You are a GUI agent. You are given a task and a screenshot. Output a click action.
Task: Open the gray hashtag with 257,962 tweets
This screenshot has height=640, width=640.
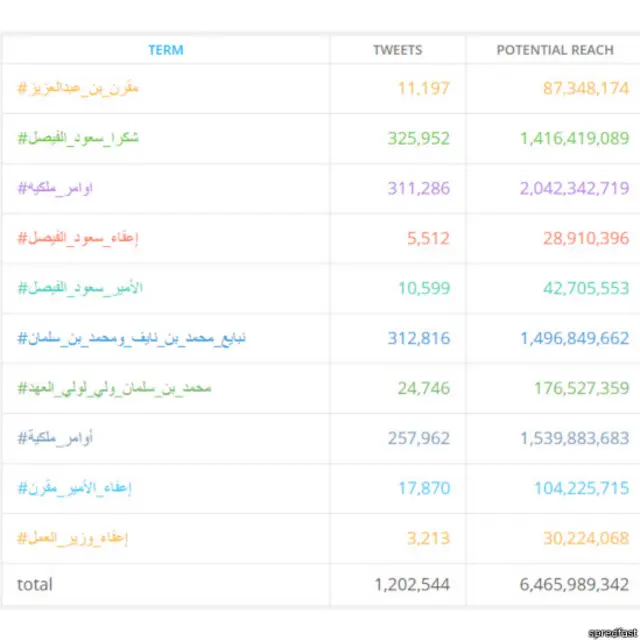pyautogui.click(x=56, y=438)
